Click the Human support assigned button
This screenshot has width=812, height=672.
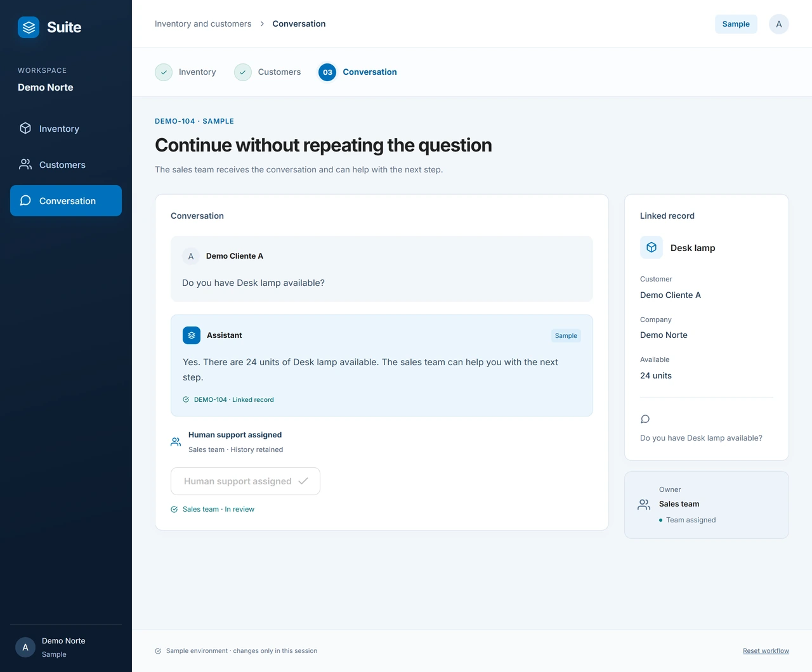pos(246,481)
